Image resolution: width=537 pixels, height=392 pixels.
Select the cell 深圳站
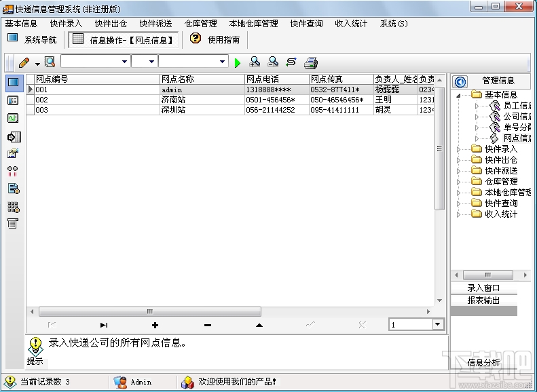pos(202,110)
